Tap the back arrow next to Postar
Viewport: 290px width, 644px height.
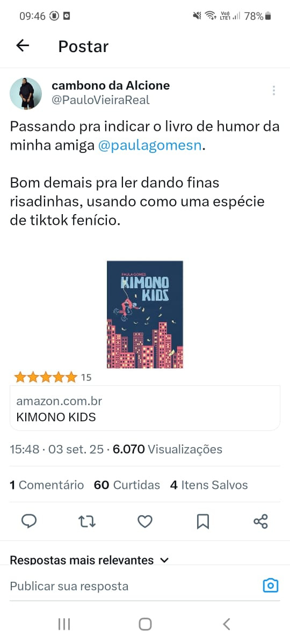pos(23,46)
